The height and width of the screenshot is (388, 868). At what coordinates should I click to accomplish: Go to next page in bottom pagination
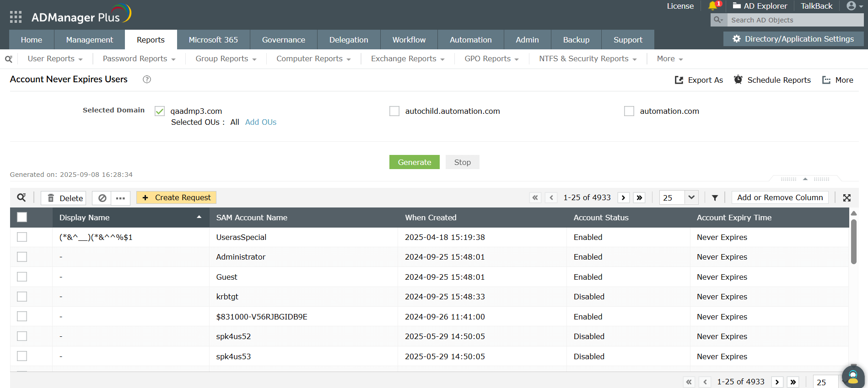click(x=777, y=382)
